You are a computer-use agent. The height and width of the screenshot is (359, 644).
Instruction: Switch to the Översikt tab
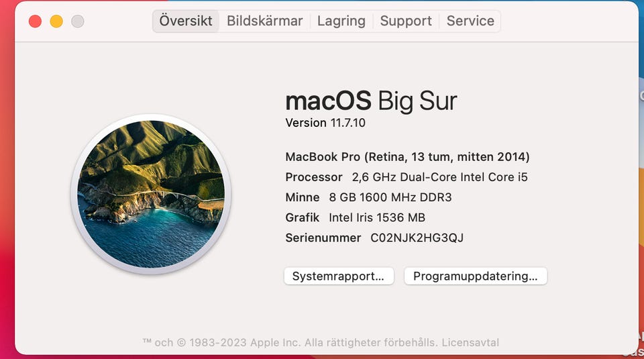point(186,21)
